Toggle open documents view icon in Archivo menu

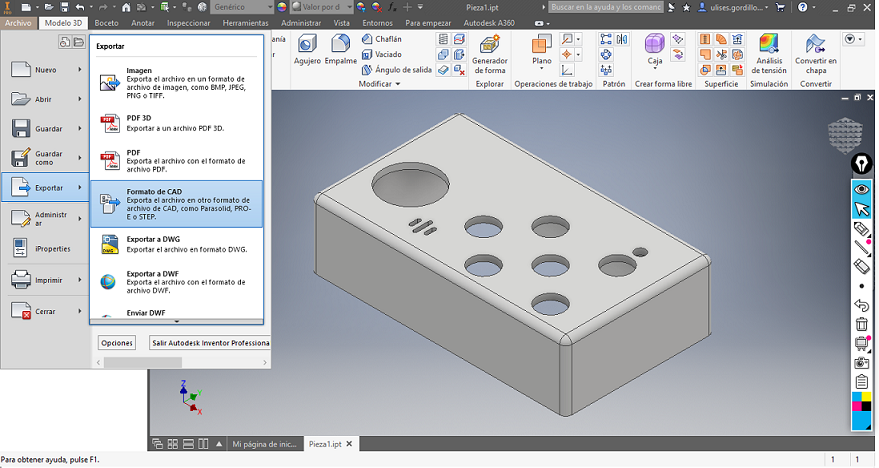coord(78,42)
